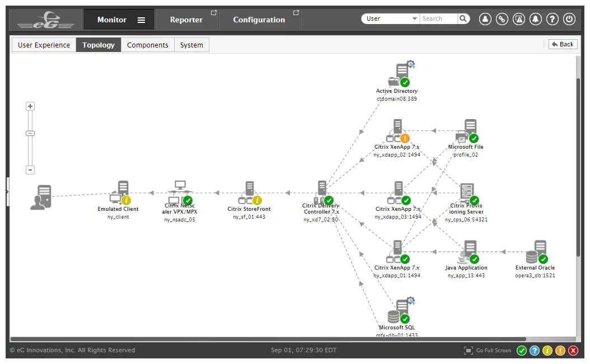
Task: Open the help question mark icon
Action: 552,19
